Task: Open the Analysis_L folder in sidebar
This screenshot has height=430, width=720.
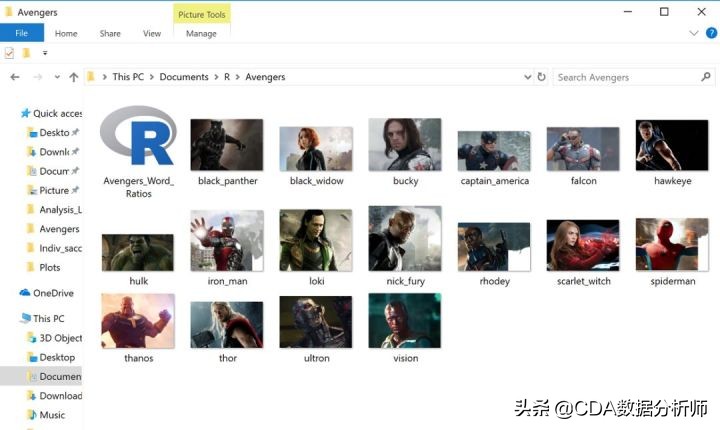Action: coord(55,209)
